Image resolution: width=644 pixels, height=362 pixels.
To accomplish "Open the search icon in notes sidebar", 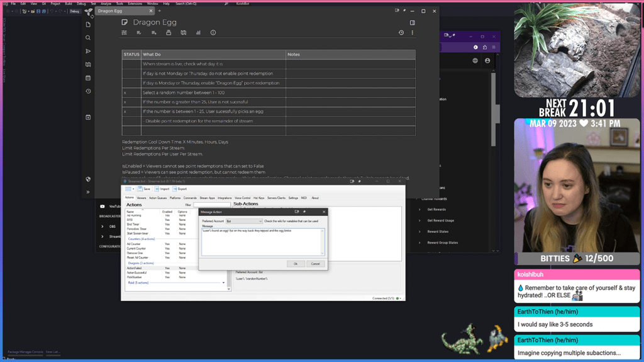I will click(x=88, y=38).
